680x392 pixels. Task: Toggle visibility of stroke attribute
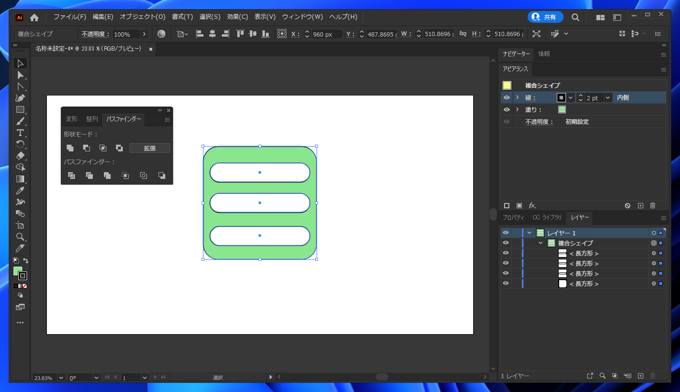pos(507,98)
